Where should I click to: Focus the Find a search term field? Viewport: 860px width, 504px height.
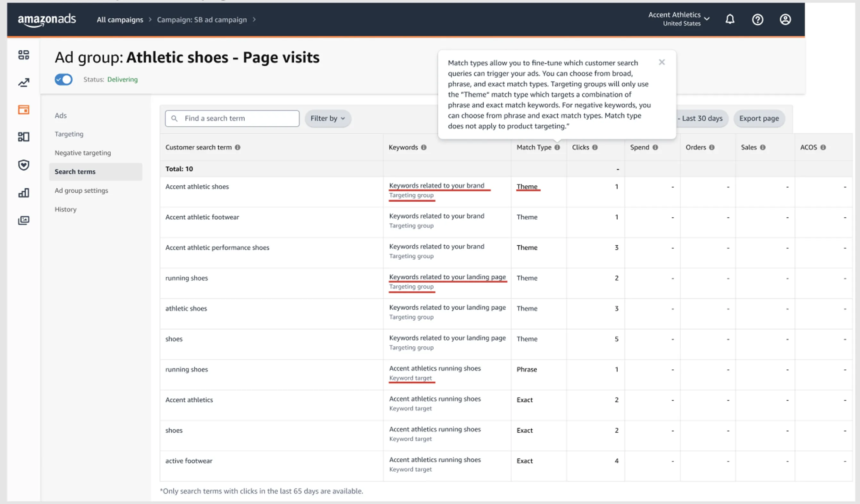[x=232, y=118]
